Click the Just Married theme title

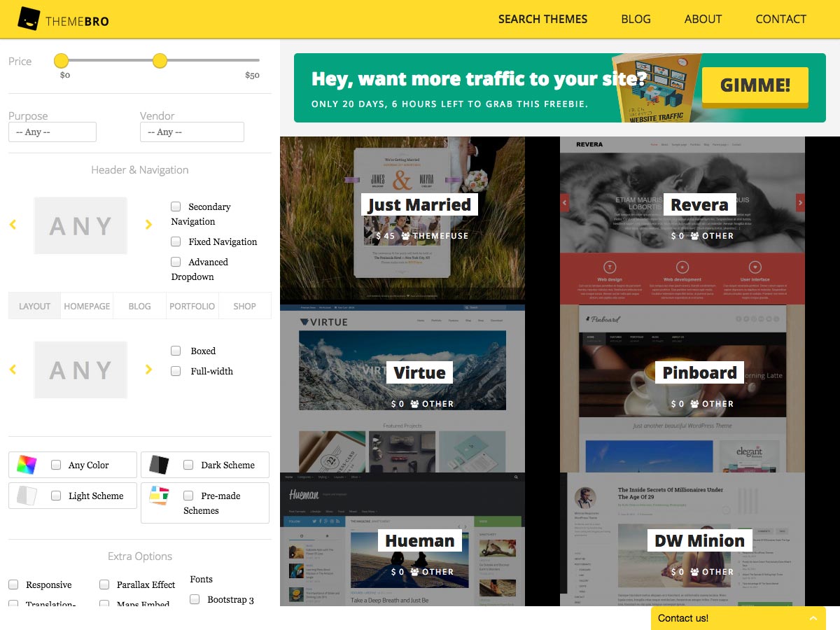click(419, 204)
